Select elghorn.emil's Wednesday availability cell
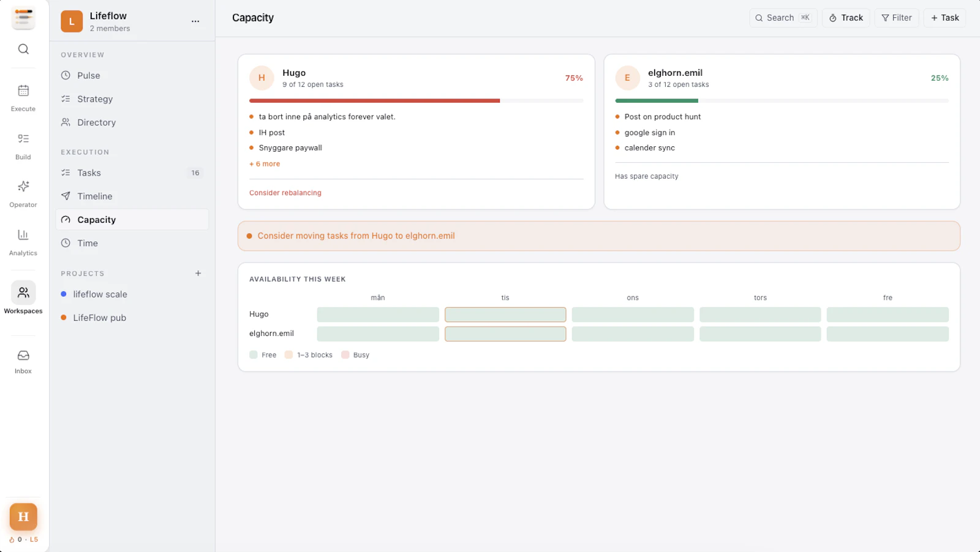This screenshot has width=980, height=552. pos(633,334)
